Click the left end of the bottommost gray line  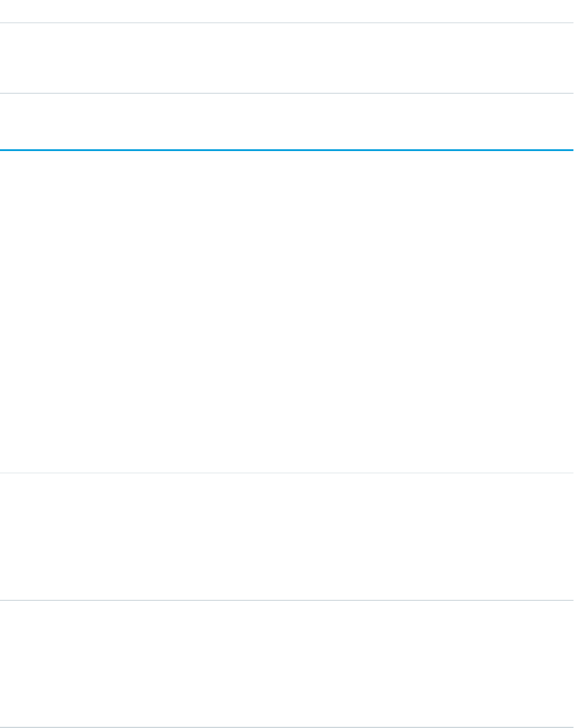[x=2, y=727]
